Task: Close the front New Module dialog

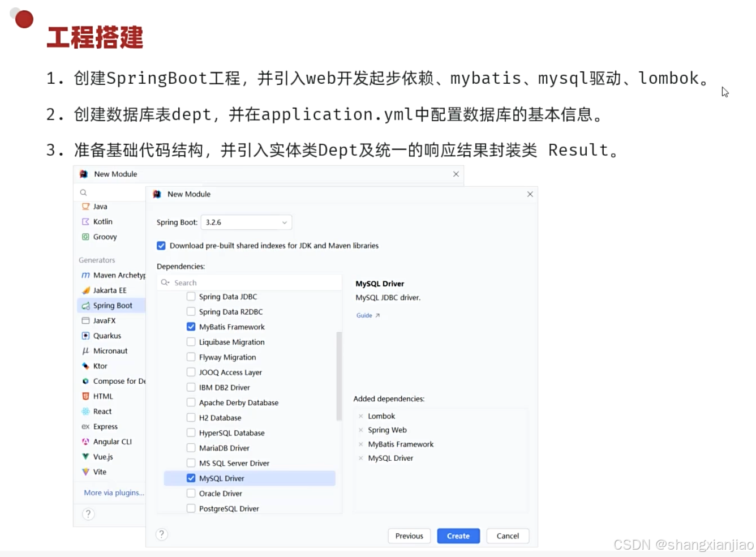Action: pyautogui.click(x=530, y=194)
